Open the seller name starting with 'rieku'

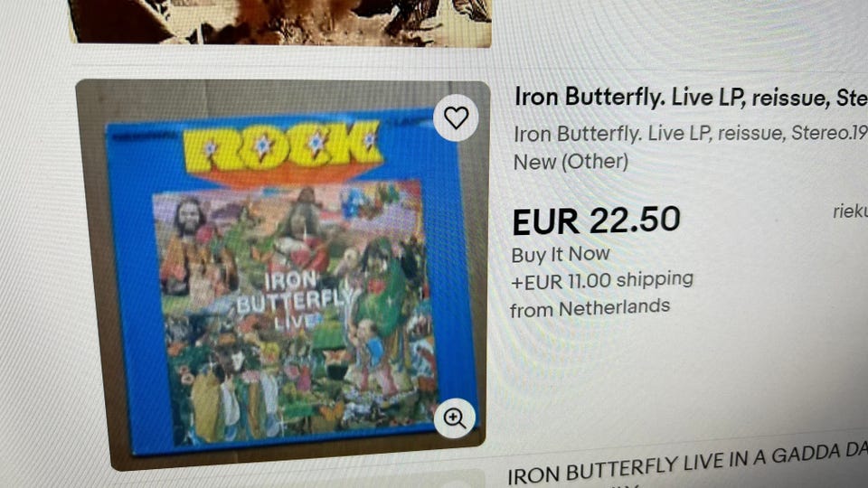[x=850, y=211]
